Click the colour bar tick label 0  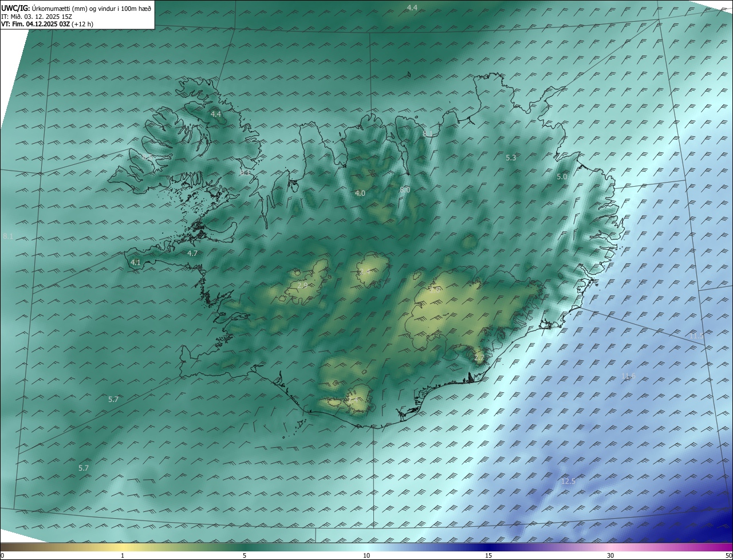tap(2, 555)
